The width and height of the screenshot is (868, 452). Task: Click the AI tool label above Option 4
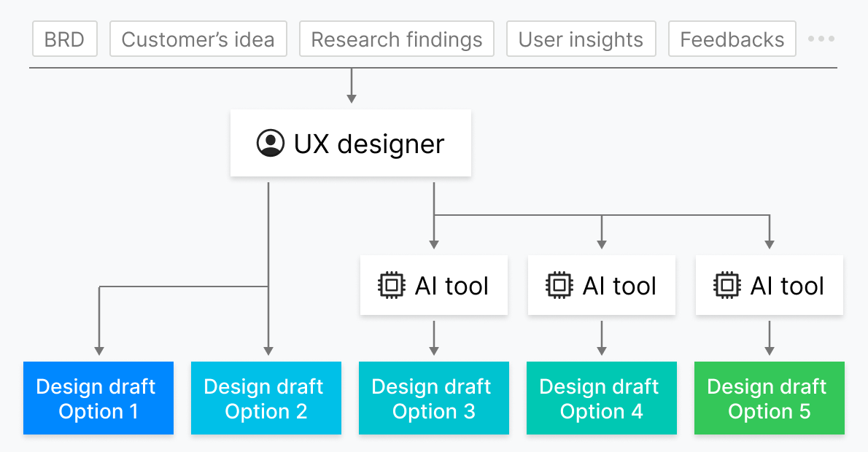tap(619, 286)
